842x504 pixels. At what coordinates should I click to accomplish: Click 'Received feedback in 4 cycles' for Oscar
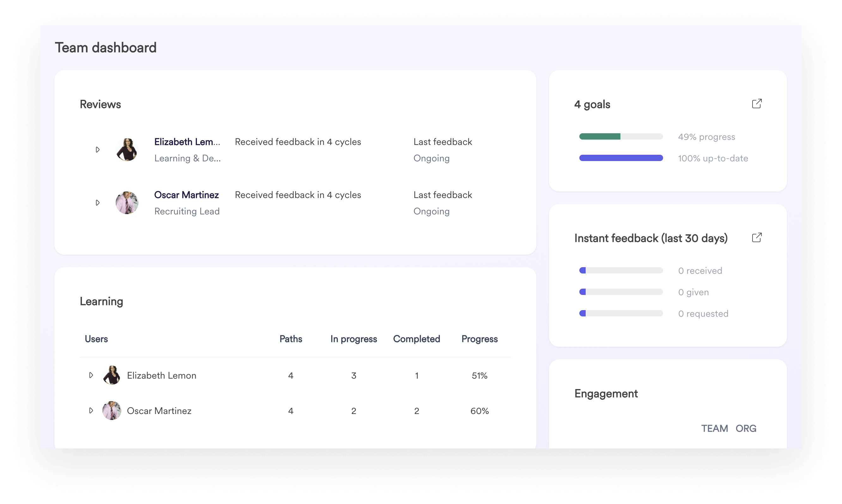click(x=298, y=195)
